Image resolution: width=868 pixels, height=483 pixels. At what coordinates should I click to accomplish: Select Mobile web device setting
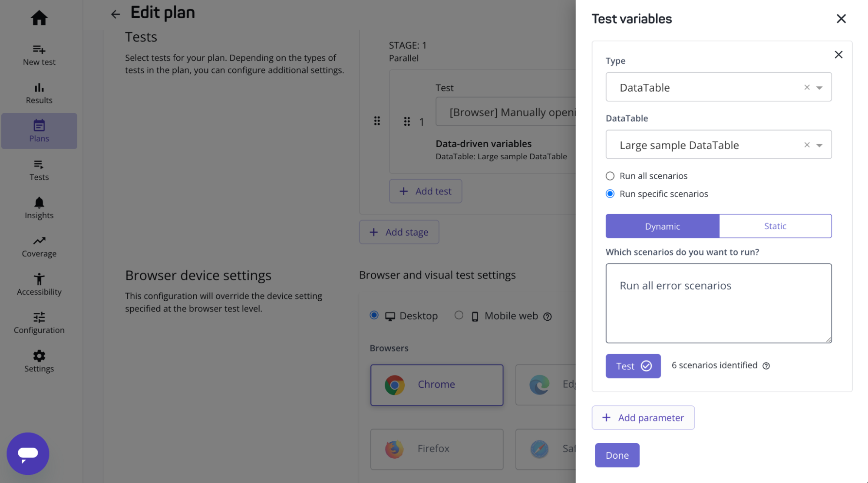459,315
